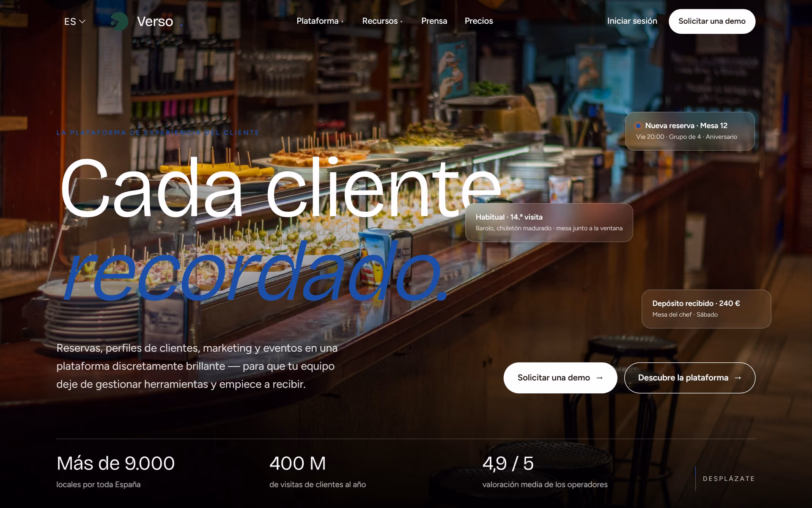Click 'locales por toda España' caption
812x508 pixels.
[x=99, y=484]
